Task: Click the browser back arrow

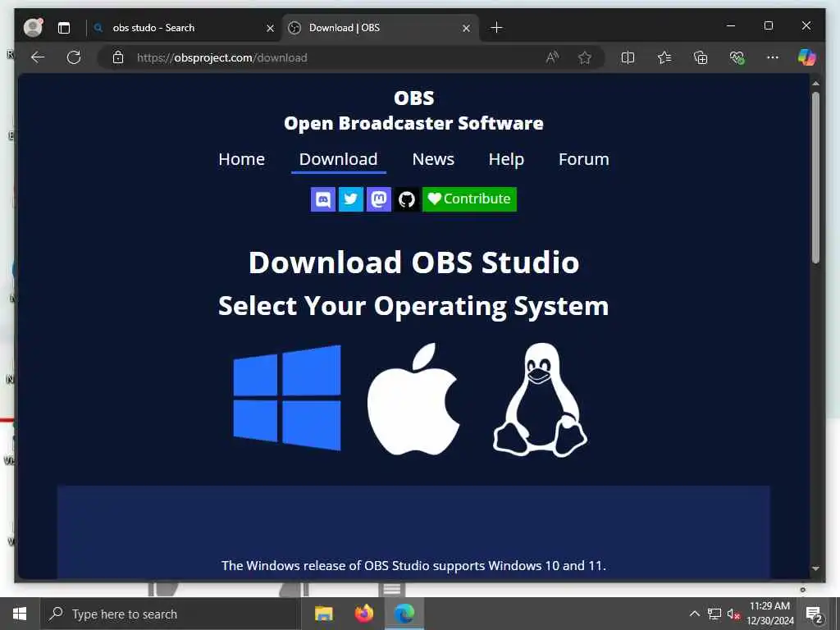Action: (x=38, y=57)
